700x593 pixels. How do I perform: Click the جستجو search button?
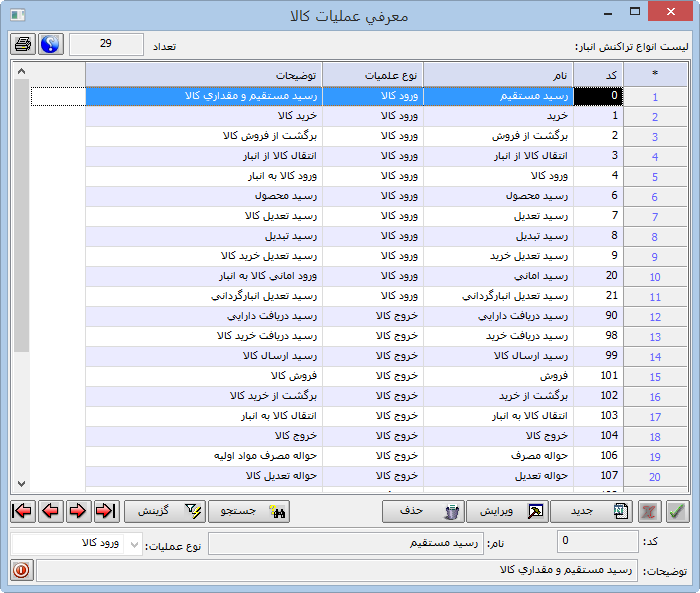(249, 511)
